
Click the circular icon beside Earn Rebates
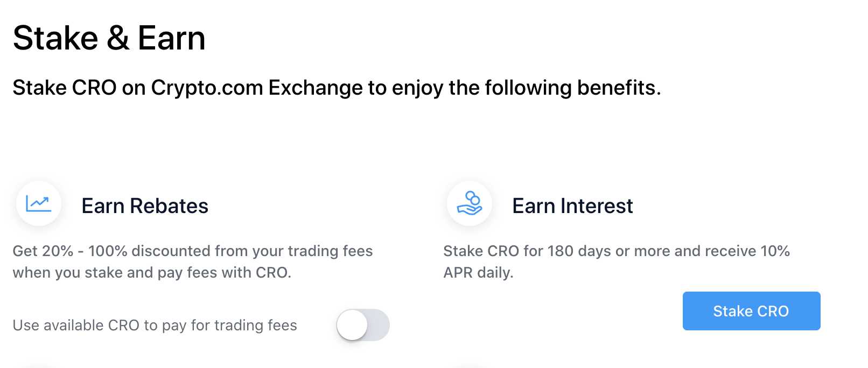pyautogui.click(x=38, y=203)
